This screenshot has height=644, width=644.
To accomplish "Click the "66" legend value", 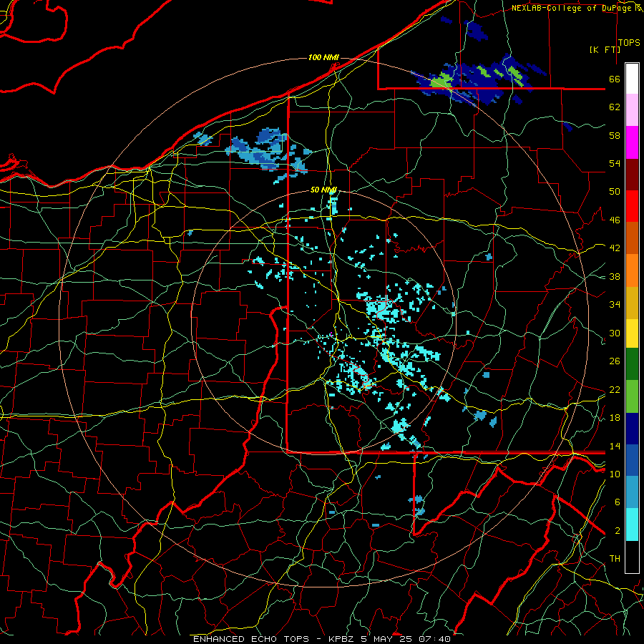I will (615, 79).
